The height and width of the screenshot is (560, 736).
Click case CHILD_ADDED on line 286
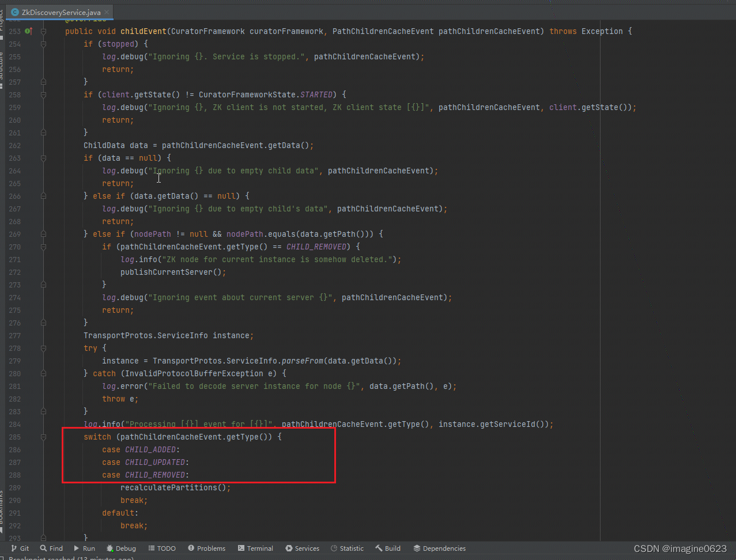click(x=141, y=449)
